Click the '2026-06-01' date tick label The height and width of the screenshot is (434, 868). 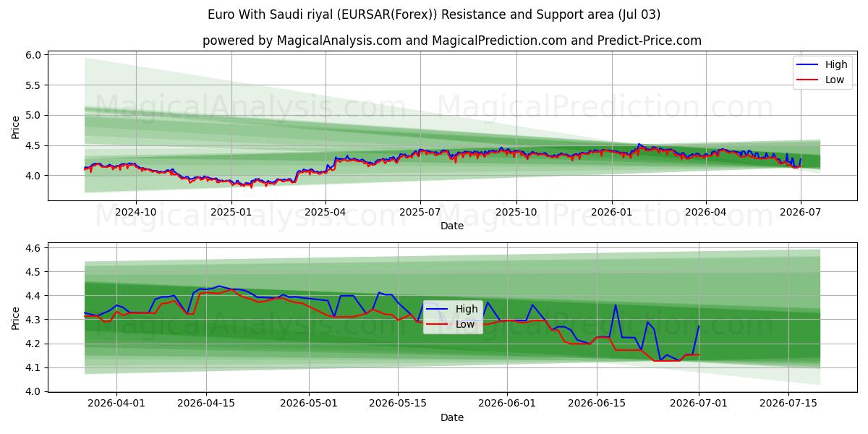pyautogui.click(x=506, y=404)
